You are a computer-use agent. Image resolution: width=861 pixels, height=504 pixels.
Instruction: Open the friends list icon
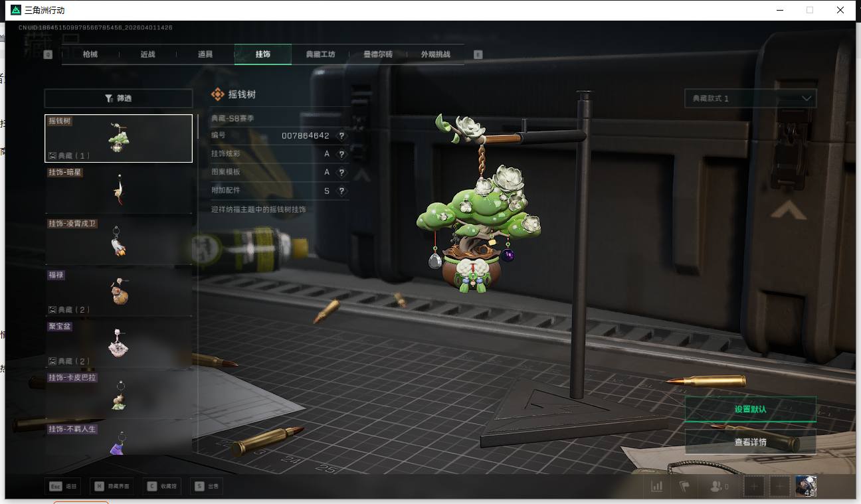click(x=719, y=486)
